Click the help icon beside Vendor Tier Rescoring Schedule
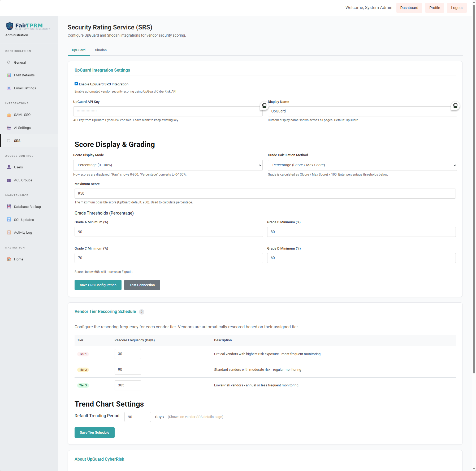 pos(142,312)
